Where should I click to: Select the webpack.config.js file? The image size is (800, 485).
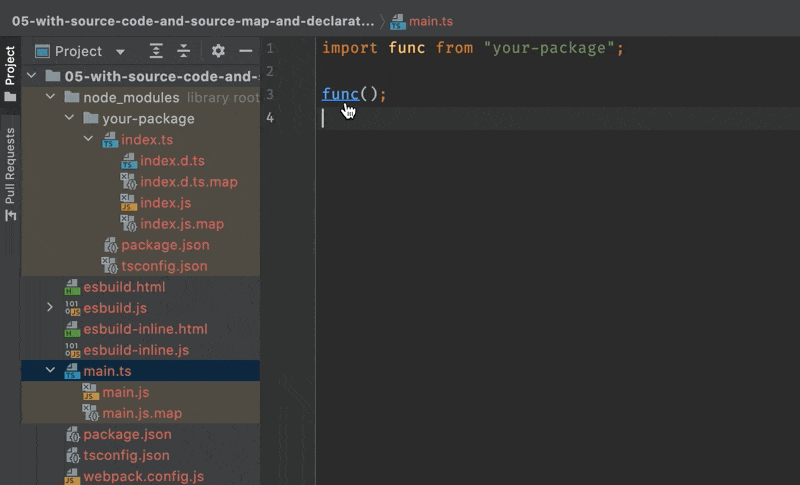(143, 477)
